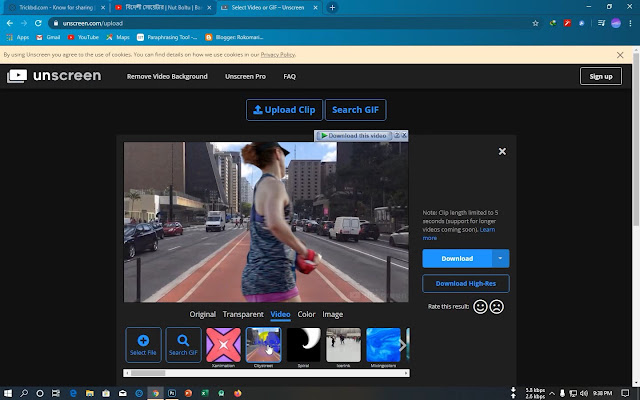Click the Select File tile
Screen dimensions: 640x400
(143, 345)
